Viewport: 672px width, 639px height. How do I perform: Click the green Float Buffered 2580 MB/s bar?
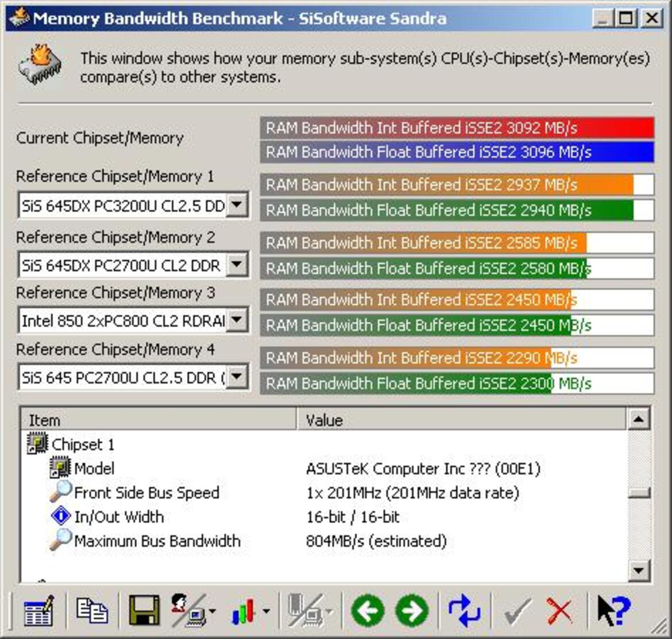click(457, 268)
